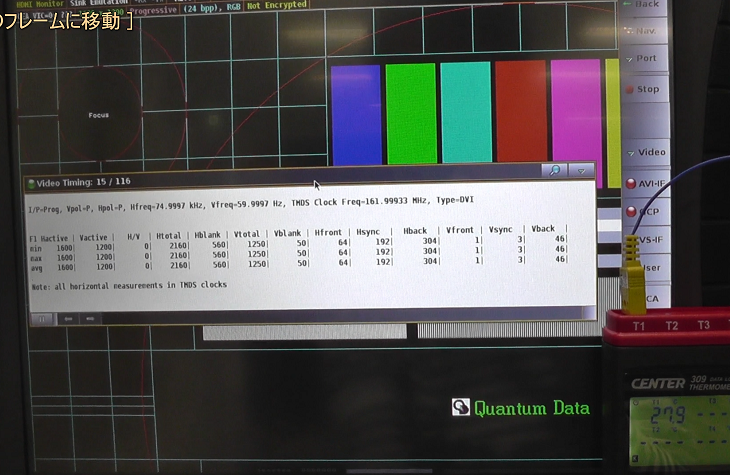Click the min row label
This screenshot has width=730, height=475.
(35, 249)
